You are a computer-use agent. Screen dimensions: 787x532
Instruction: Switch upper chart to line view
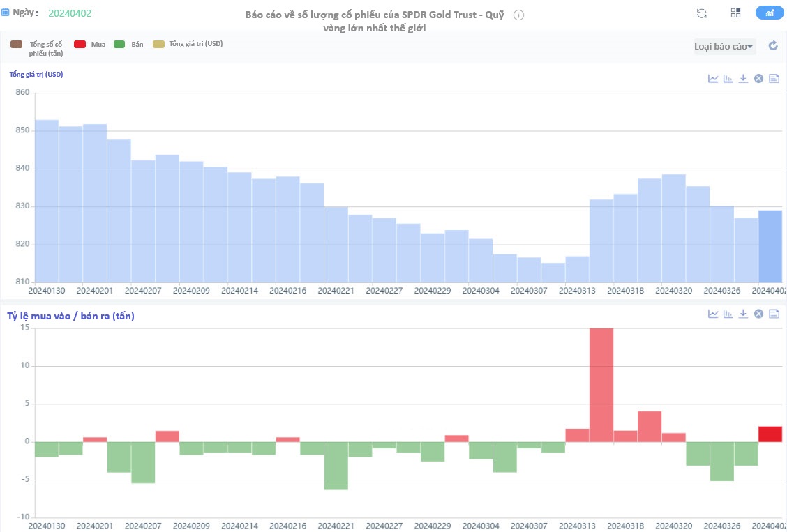click(713, 78)
